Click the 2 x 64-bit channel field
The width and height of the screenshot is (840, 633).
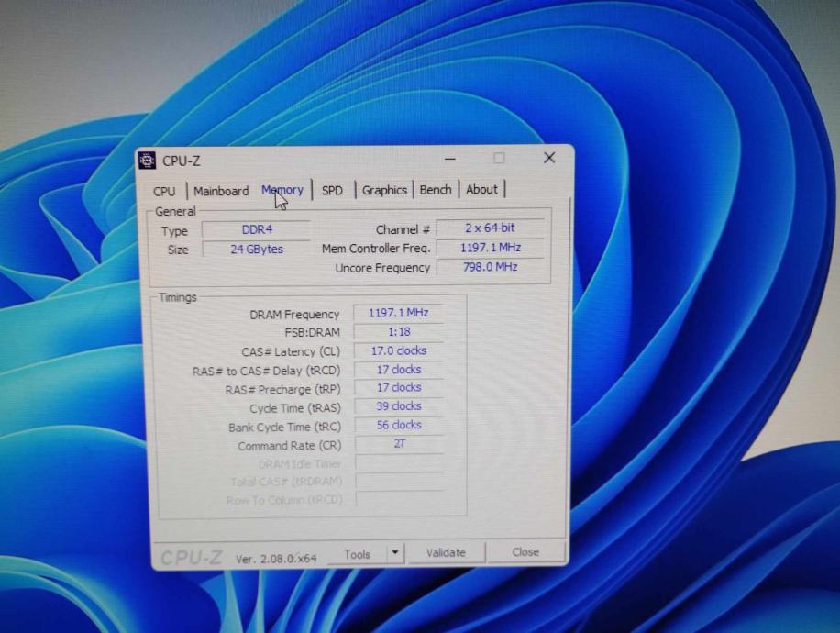pos(491,228)
